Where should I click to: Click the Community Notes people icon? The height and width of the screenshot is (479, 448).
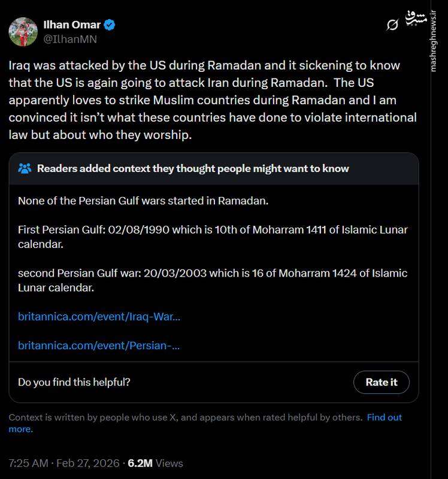25,168
